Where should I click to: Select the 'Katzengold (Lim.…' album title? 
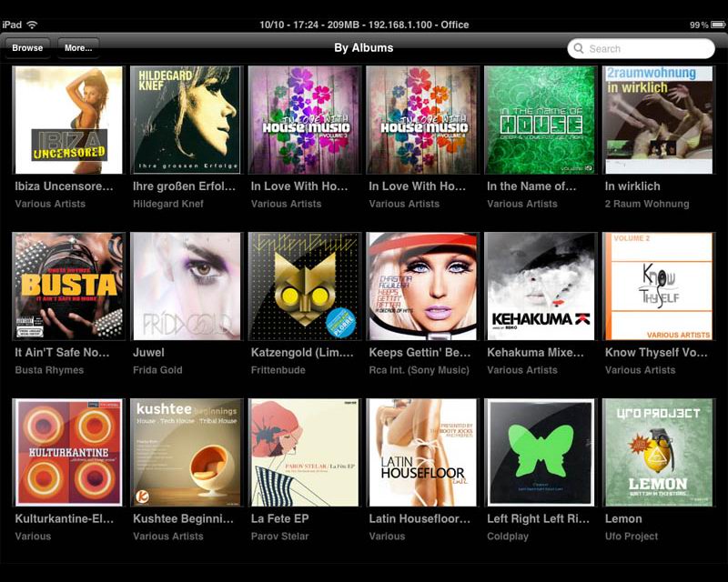[x=302, y=353]
